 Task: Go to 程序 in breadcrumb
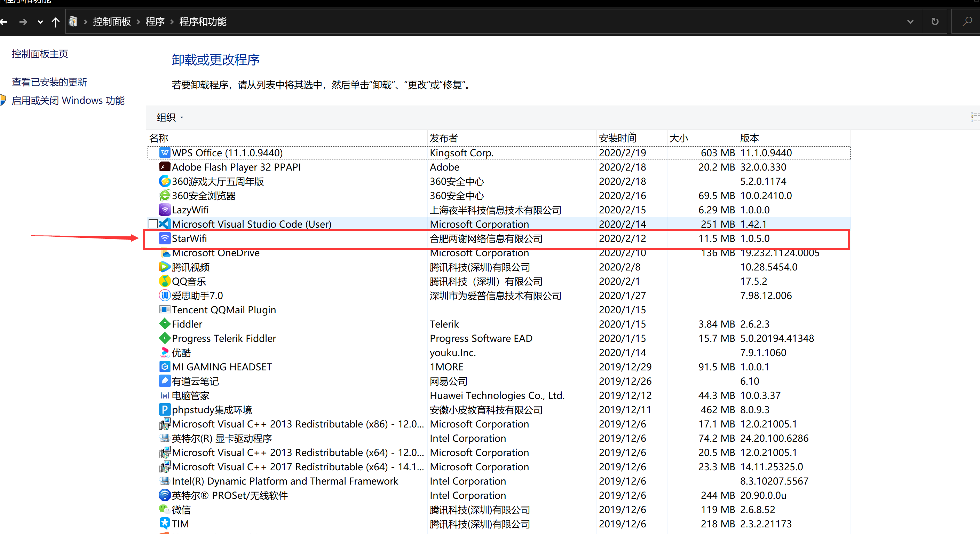(x=155, y=22)
